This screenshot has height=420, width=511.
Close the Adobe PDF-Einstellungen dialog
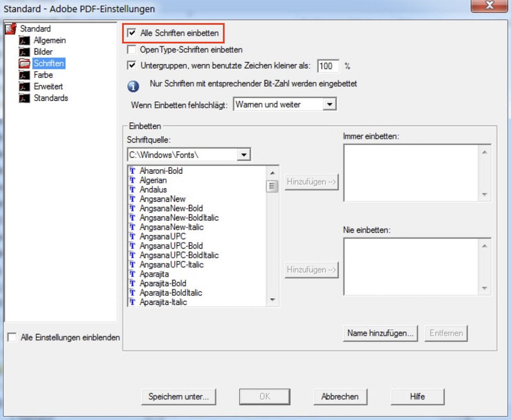(x=489, y=6)
